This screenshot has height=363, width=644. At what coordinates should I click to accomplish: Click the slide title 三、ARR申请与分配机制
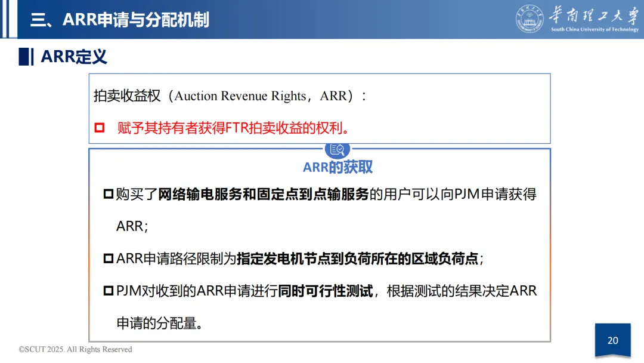point(119,20)
